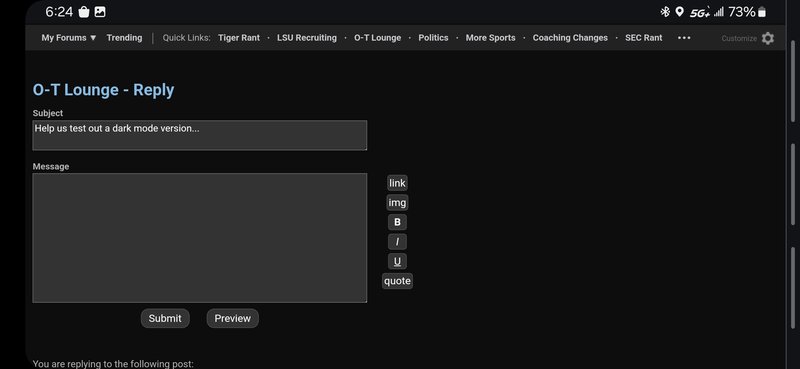Apply bold formatting with B button
The image size is (800, 369).
coord(397,223)
